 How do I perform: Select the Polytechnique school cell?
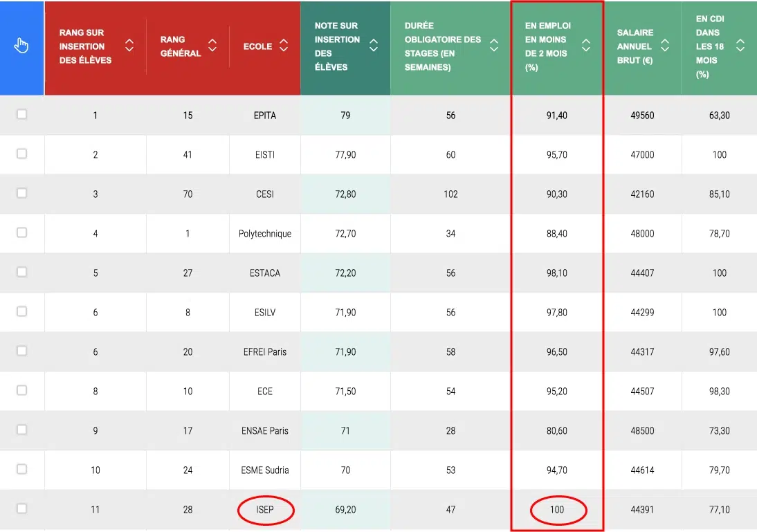point(265,234)
